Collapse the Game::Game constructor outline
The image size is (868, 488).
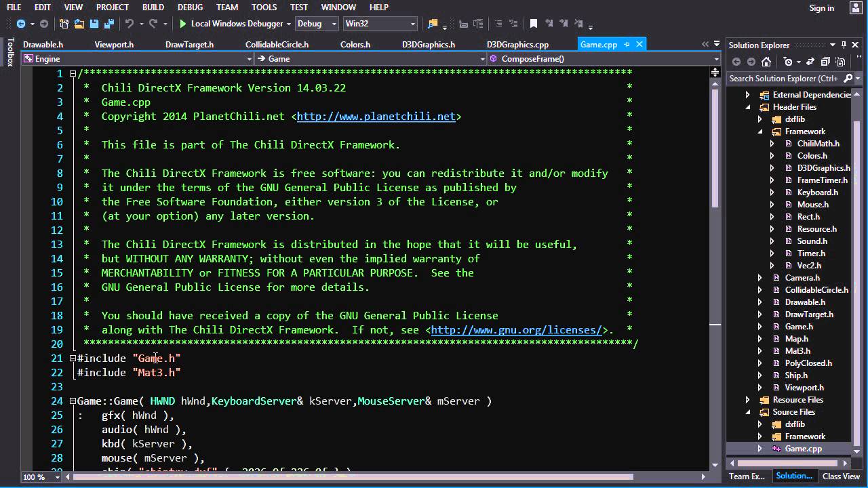pos(73,401)
